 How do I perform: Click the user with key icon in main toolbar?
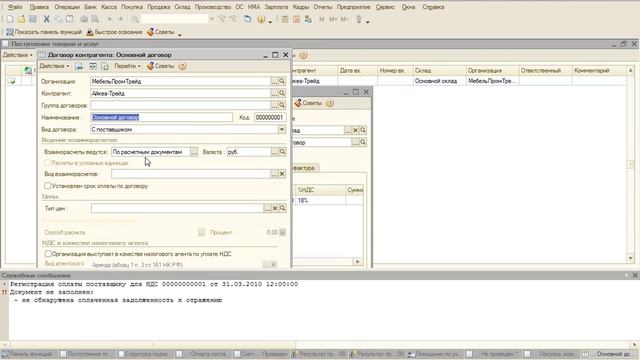[308, 19]
